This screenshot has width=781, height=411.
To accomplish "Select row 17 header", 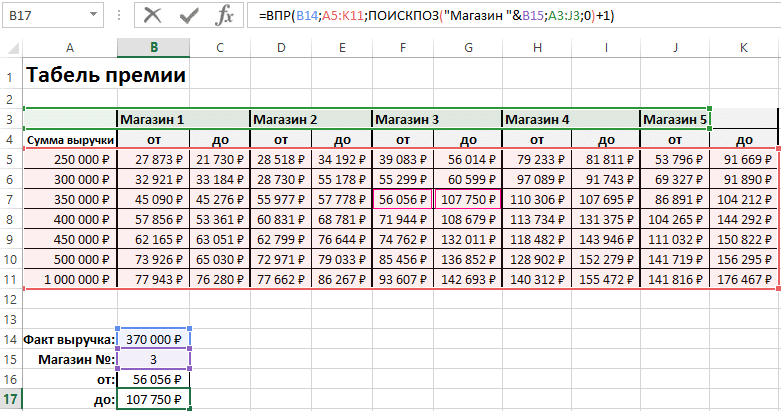I will tap(10, 400).
